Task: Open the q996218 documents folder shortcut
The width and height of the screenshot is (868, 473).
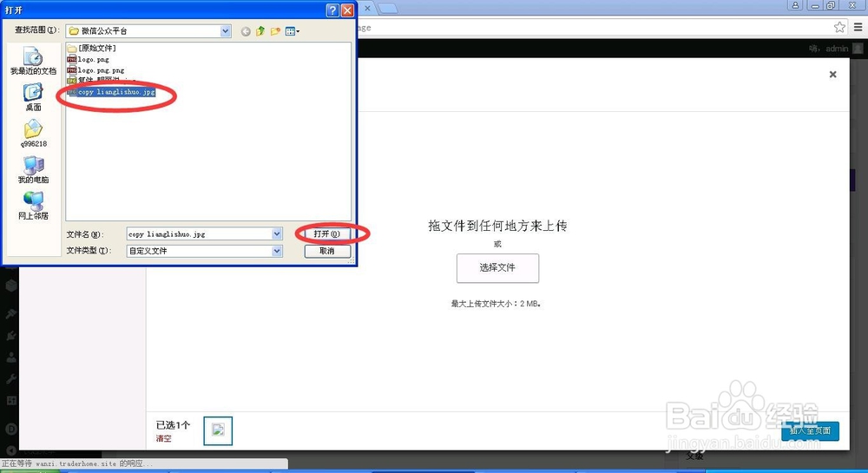Action: coord(33,134)
